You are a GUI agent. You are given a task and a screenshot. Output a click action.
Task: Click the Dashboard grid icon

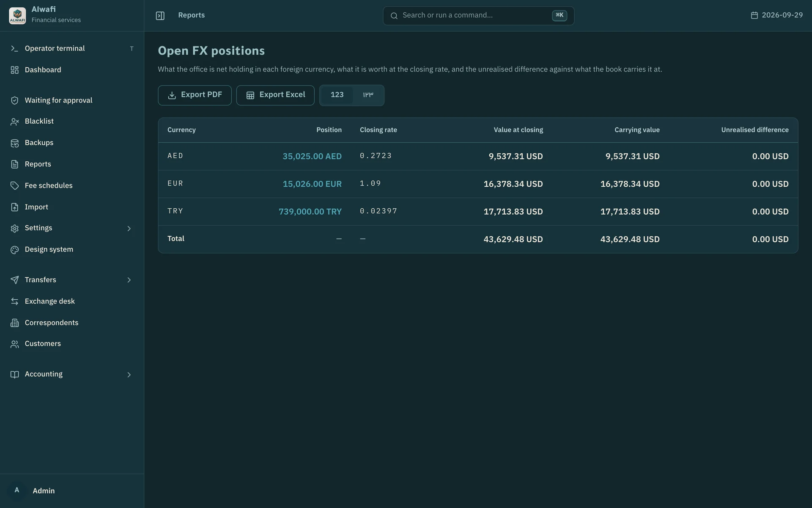click(14, 70)
